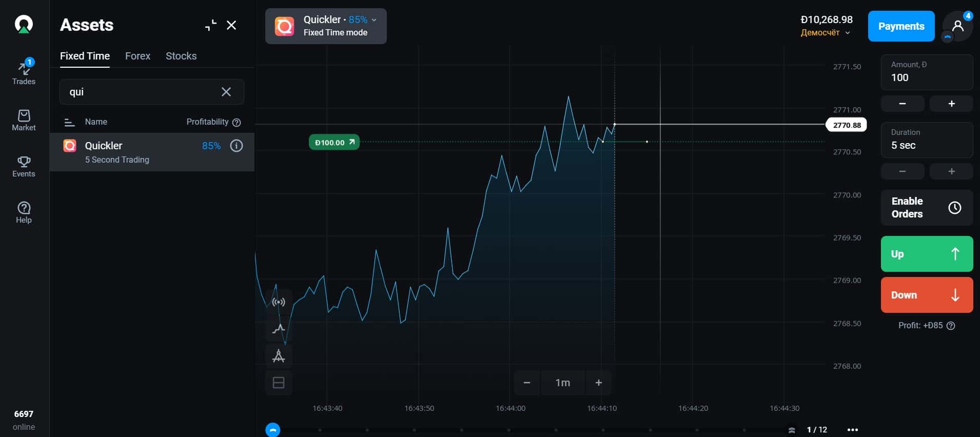
Task: Open the 1m timeframe selector
Action: [562, 383]
